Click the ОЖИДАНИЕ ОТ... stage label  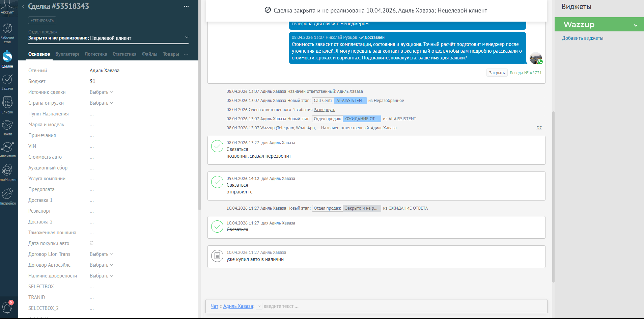(362, 119)
